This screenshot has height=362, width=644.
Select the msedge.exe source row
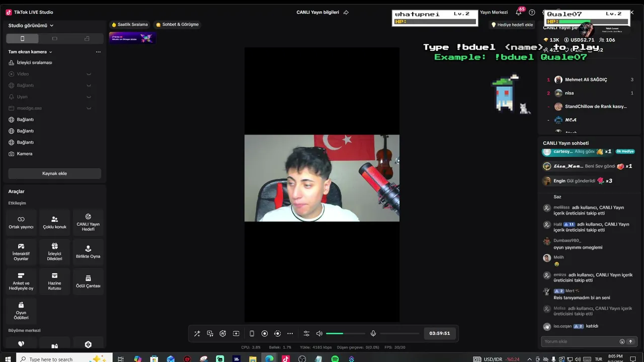coord(54,108)
